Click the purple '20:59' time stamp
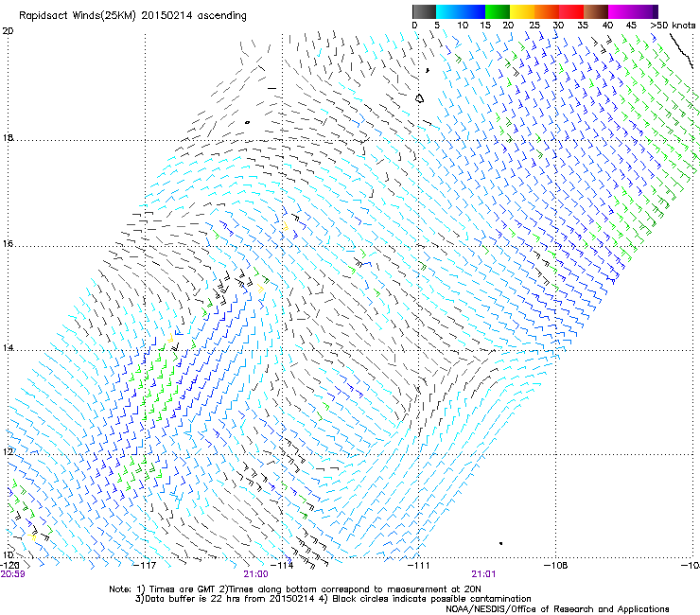 click(12, 574)
